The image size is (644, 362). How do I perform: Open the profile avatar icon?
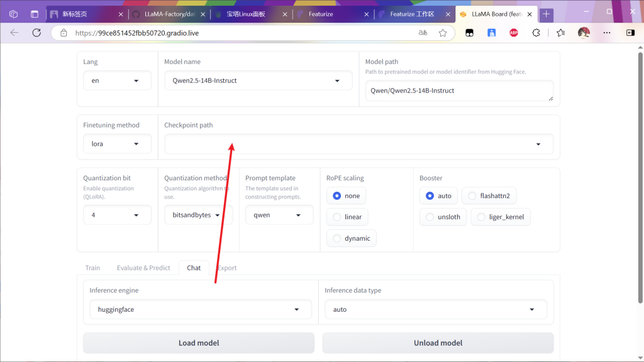(x=584, y=33)
